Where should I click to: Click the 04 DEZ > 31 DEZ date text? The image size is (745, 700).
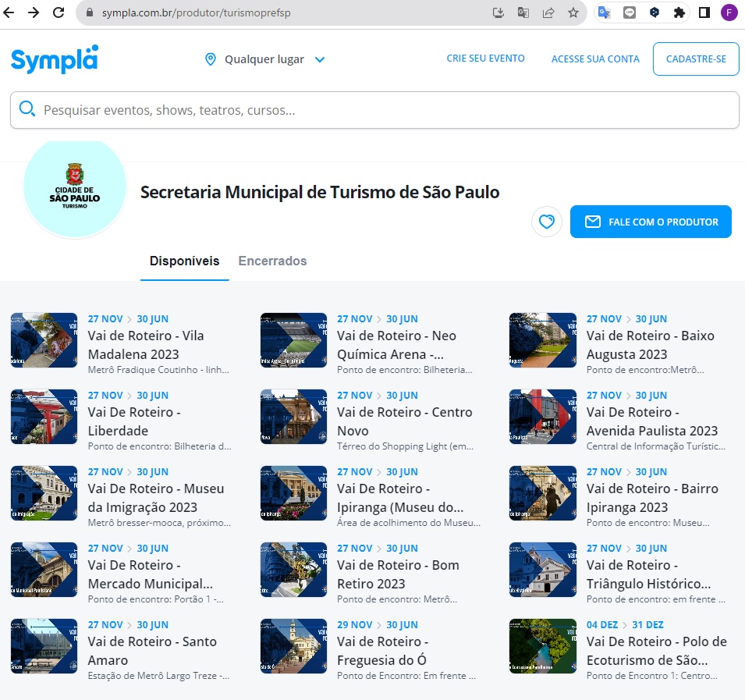coord(625,624)
